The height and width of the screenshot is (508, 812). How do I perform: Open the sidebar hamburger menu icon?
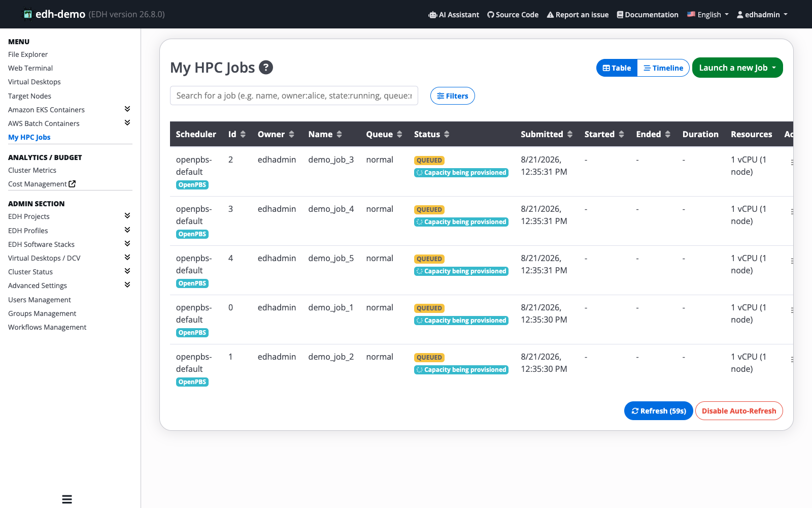click(x=67, y=499)
